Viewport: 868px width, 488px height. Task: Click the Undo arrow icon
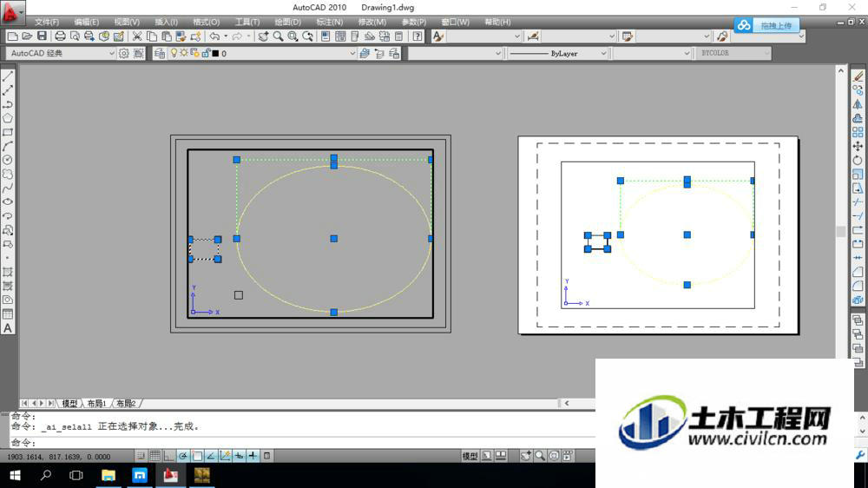tap(214, 36)
